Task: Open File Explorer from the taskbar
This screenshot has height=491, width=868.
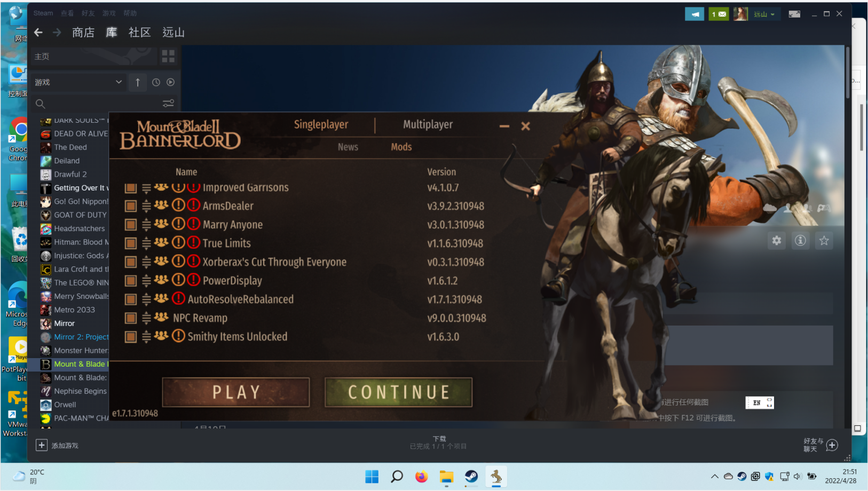Action: (446, 477)
